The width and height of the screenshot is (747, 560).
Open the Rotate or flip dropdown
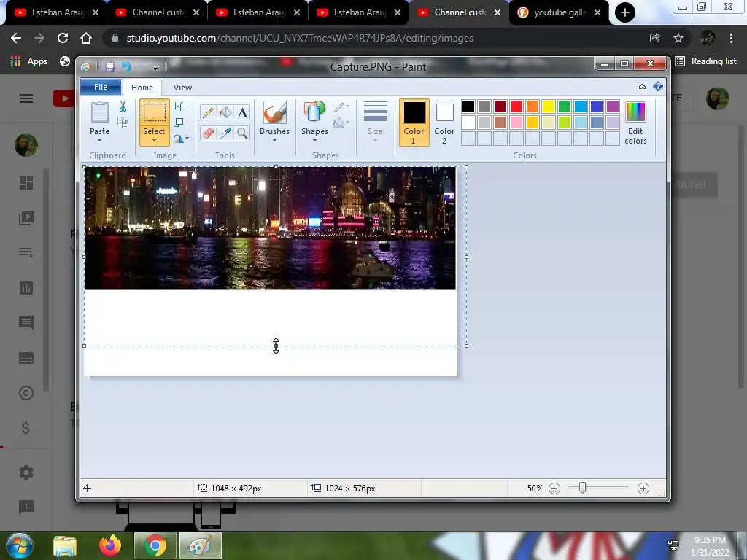click(181, 139)
